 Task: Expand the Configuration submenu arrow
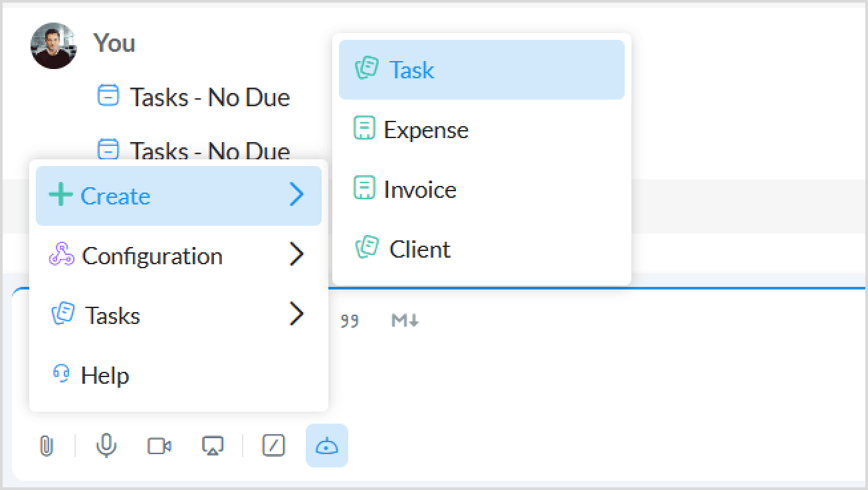[x=296, y=255]
